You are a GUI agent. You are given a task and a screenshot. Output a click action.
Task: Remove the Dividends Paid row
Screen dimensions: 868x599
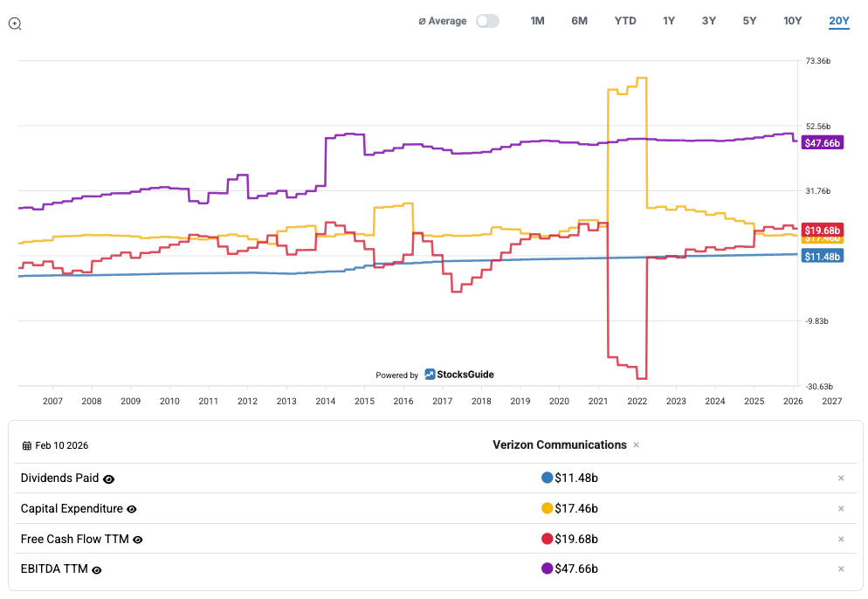tap(841, 479)
